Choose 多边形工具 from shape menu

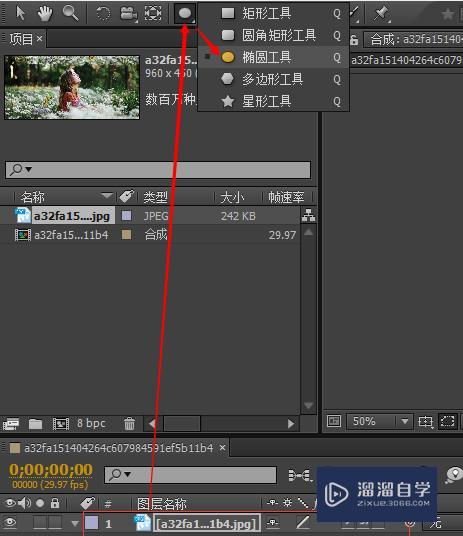tap(274, 79)
